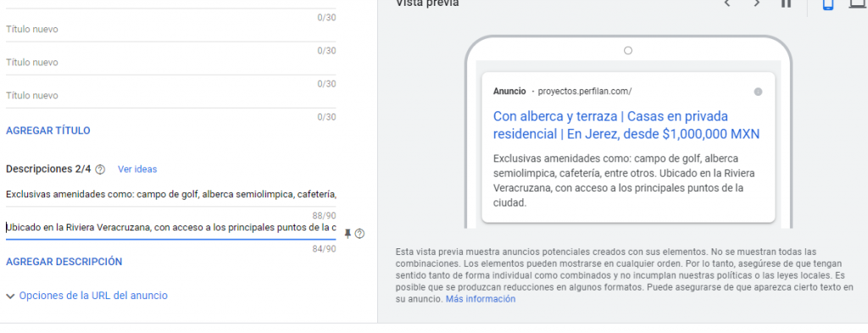Screen dimensions: 868x333
Task: Click the 84/90 character counter
Action: point(324,248)
